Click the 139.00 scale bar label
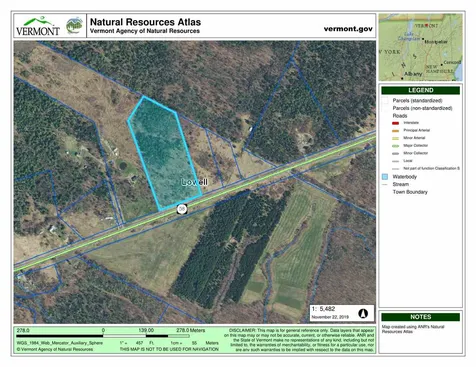The width and height of the screenshot is (476, 367). coord(146,330)
